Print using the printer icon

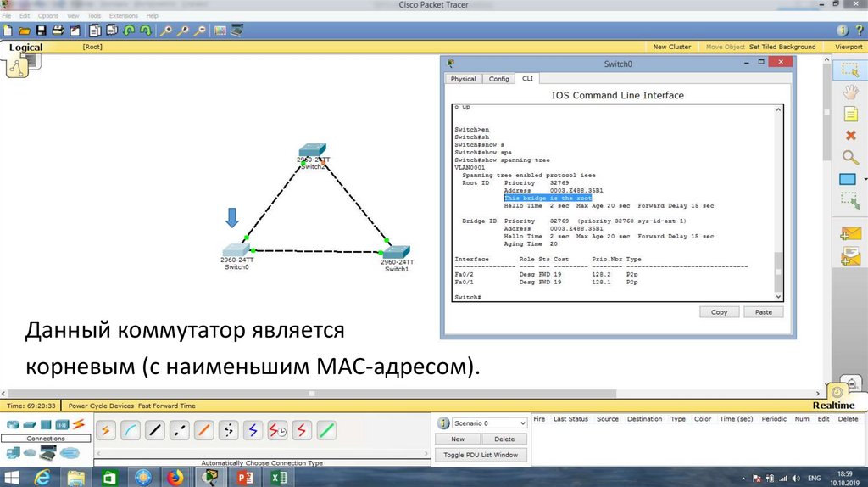[x=58, y=31]
